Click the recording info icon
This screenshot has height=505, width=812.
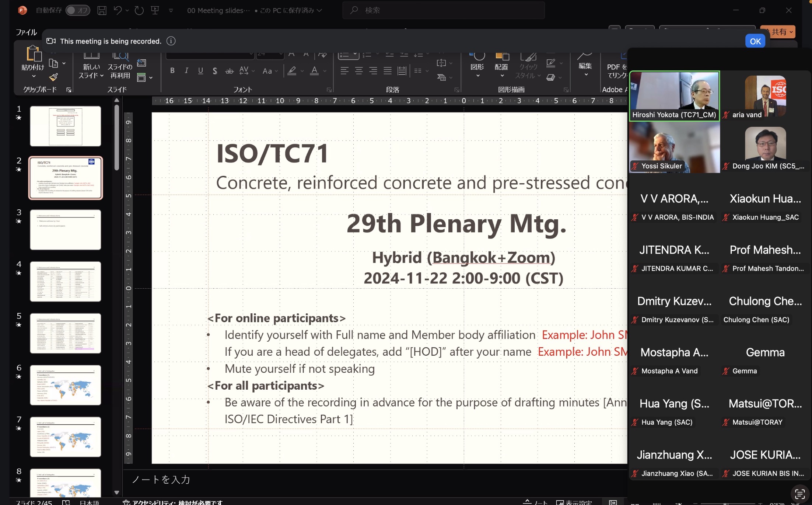[x=171, y=41]
